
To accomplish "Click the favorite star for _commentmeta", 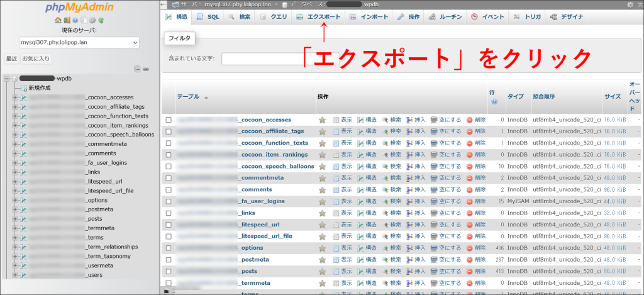I will coord(323,178).
